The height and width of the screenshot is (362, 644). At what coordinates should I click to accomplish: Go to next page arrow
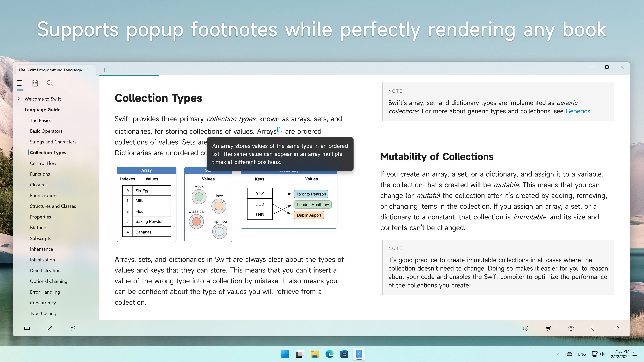(616, 328)
